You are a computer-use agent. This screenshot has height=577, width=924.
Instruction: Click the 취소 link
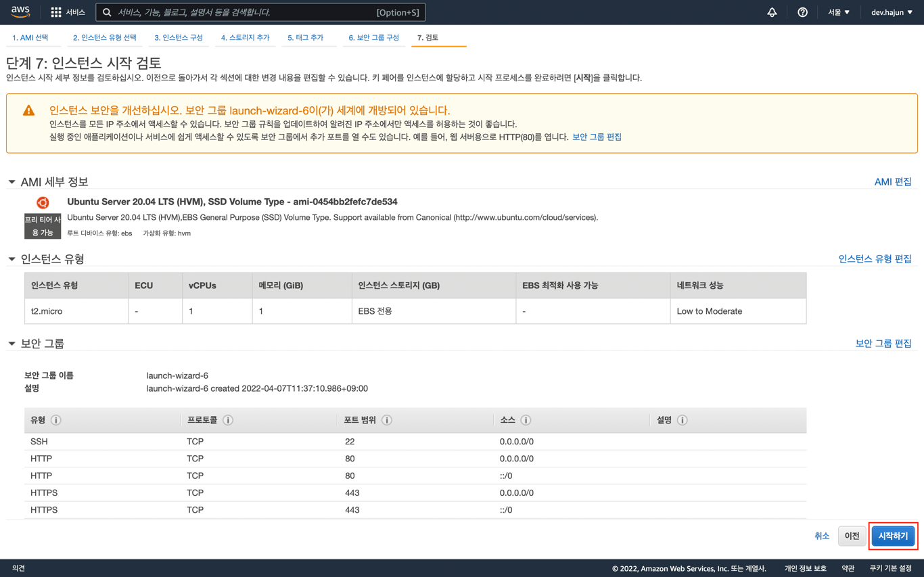pyautogui.click(x=822, y=536)
